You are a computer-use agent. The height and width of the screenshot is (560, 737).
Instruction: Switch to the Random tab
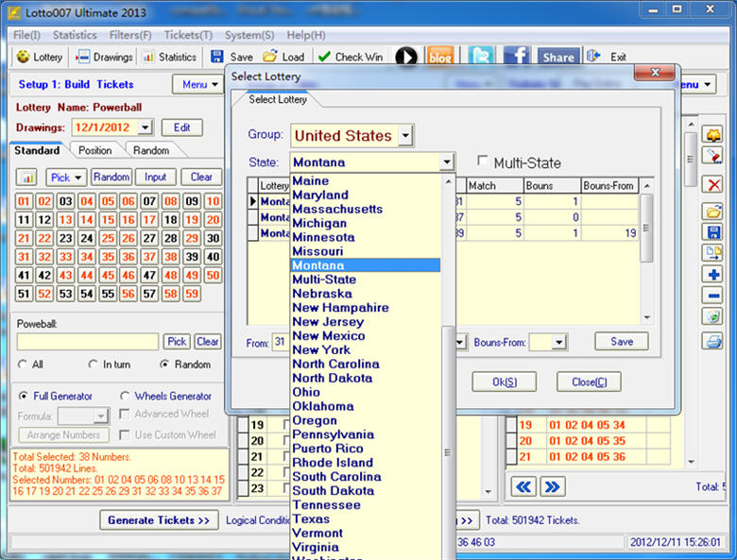(x=151, y=150)
